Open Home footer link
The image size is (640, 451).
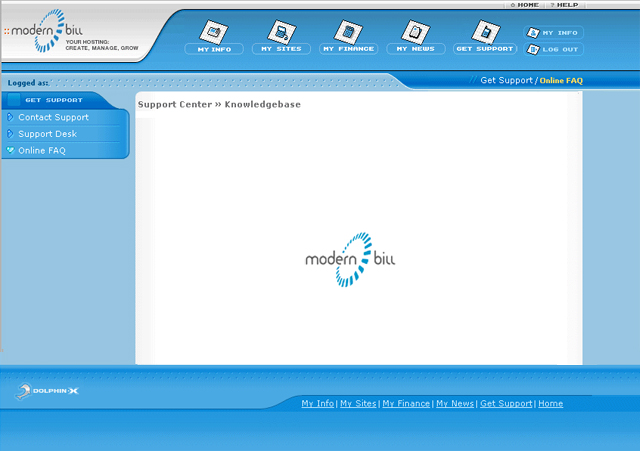point(551,404)
